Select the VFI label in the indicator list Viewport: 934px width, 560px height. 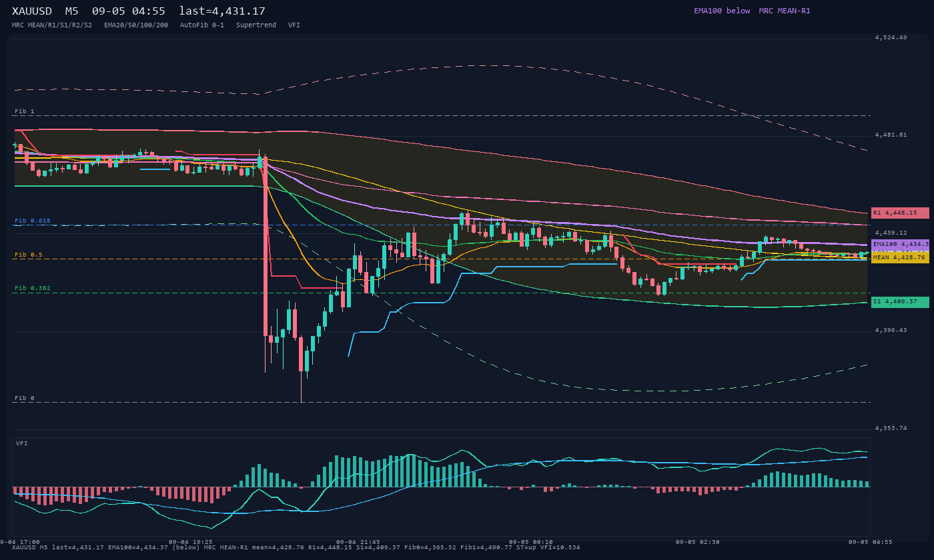[294, 25]
